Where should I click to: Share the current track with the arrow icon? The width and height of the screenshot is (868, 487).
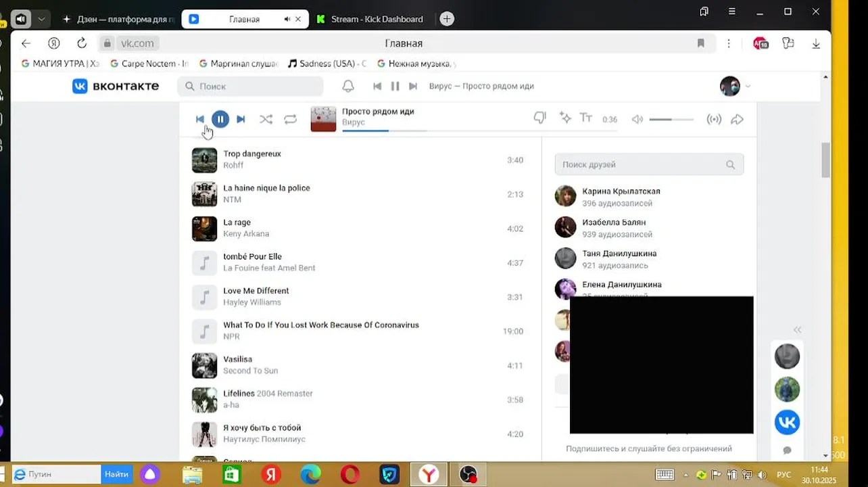pos(738,119)
